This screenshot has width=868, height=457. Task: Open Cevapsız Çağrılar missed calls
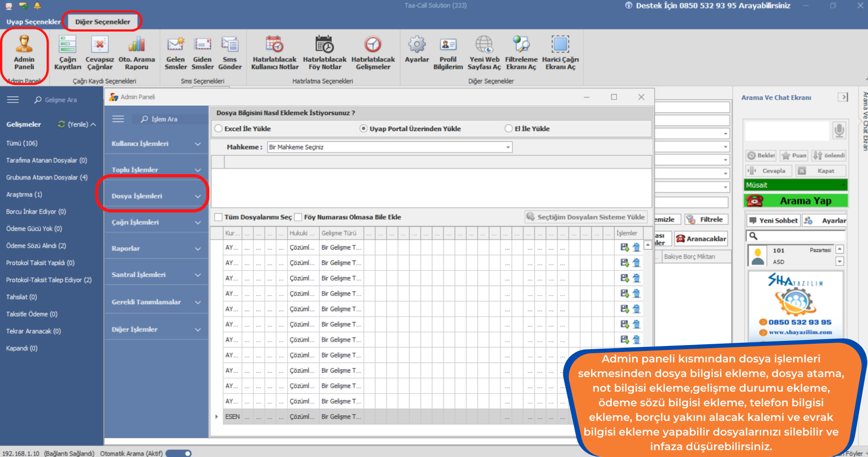[x=100, y=52]
